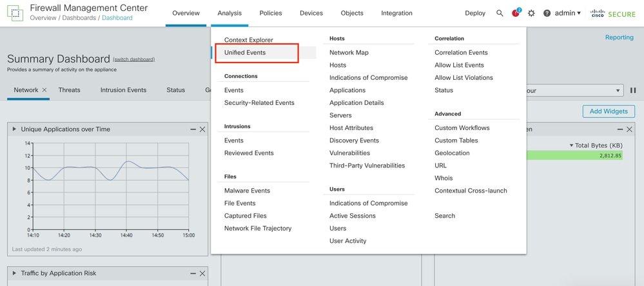Open Discovery Events entry

click(354, 140)
